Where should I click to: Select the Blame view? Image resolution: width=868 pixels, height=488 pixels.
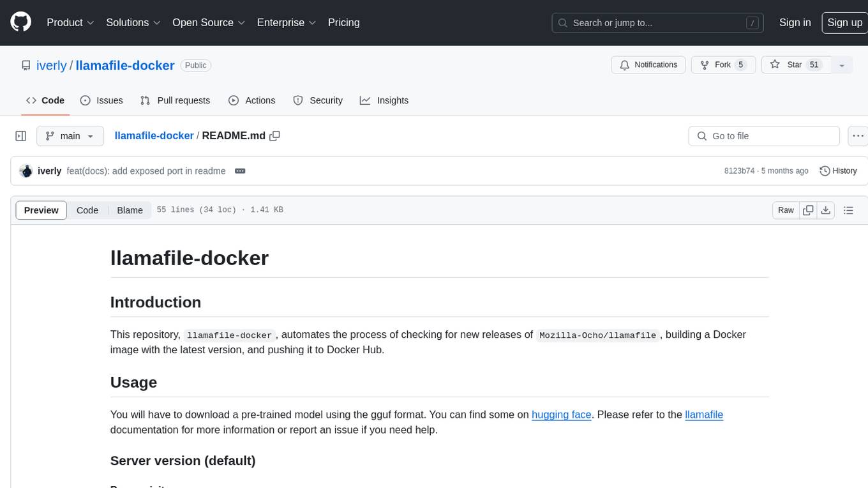click(130, 210)
